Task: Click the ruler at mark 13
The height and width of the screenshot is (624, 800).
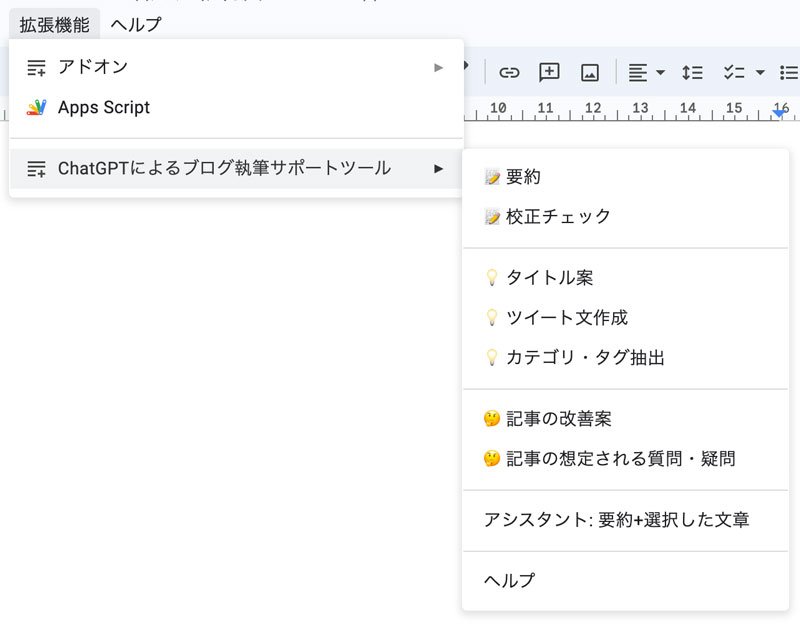Action: click(x=640, y=108)
